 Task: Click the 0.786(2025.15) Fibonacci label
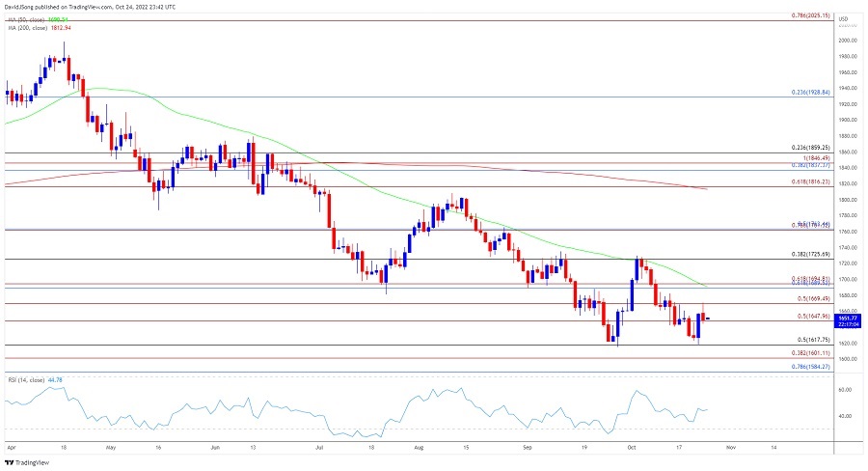pos(810,15)
